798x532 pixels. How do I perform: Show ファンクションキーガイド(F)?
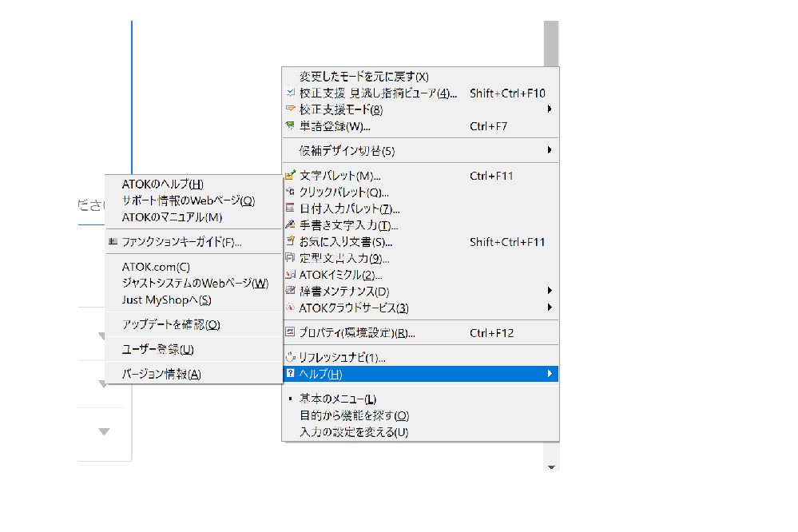point(181,242)
